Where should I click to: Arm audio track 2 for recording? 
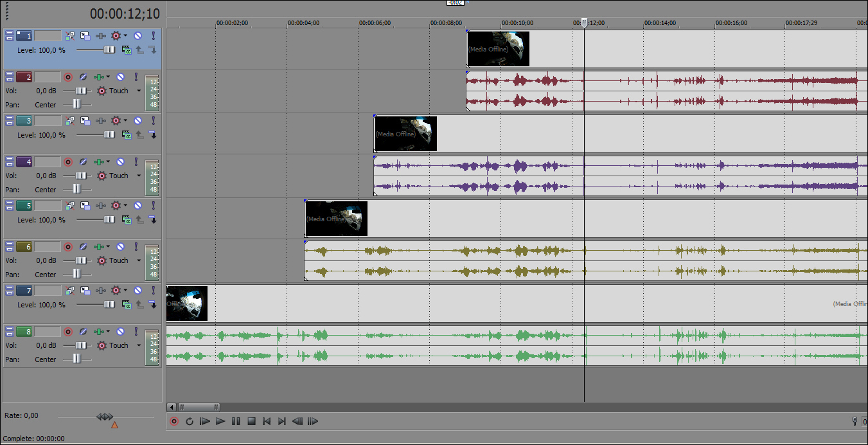pos(68,77)
